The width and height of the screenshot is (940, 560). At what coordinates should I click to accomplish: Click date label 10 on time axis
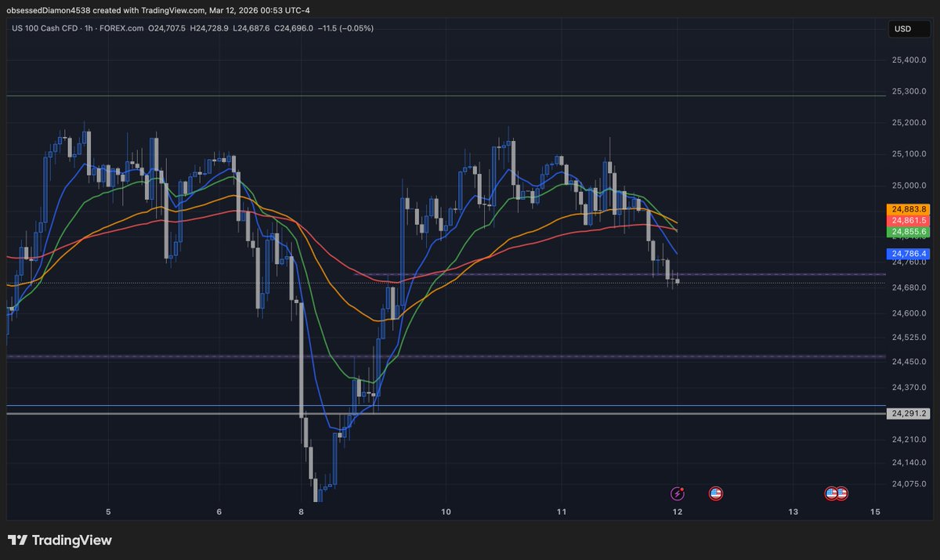tap(446, 511)
